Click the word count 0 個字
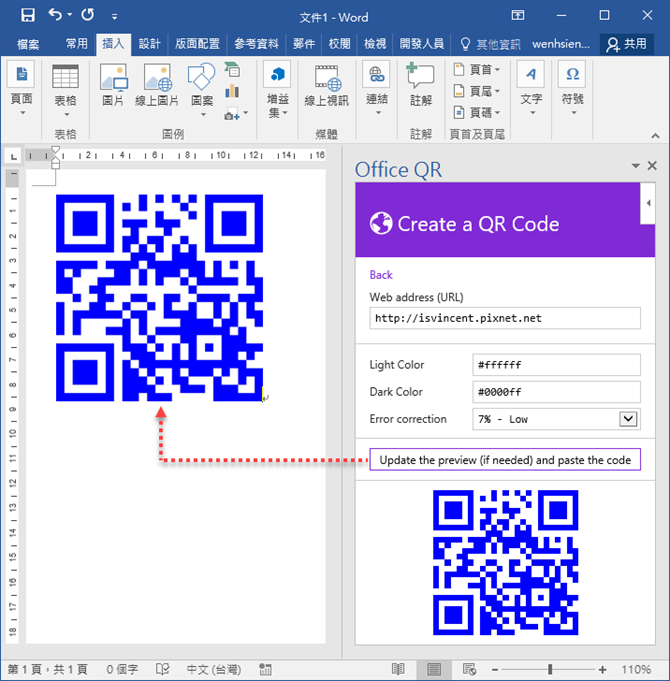 coord(122,669)
